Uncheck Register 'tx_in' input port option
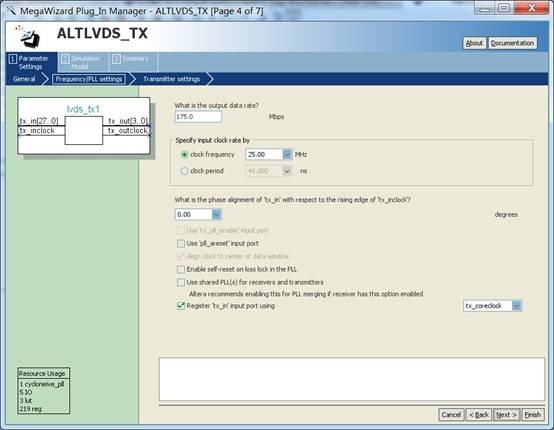The image size is (554, 430). [181, 306]
